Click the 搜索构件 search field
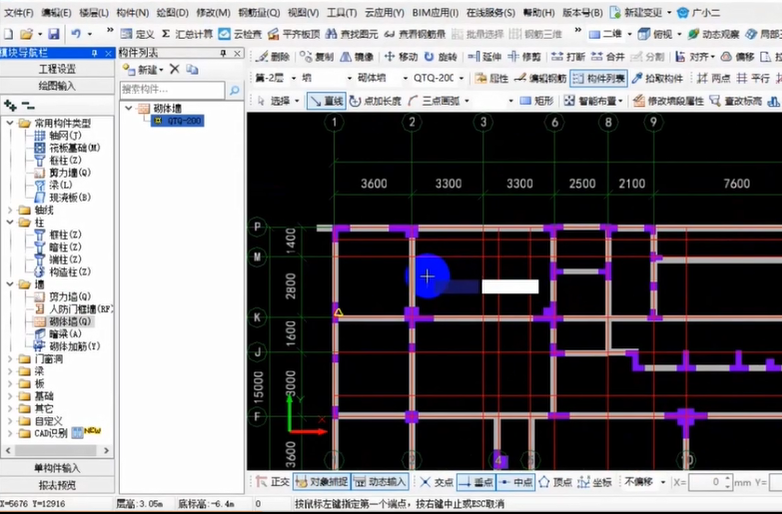Image resolution: width=782 pixels, height=514 pixels. click(x=172, y=90)
